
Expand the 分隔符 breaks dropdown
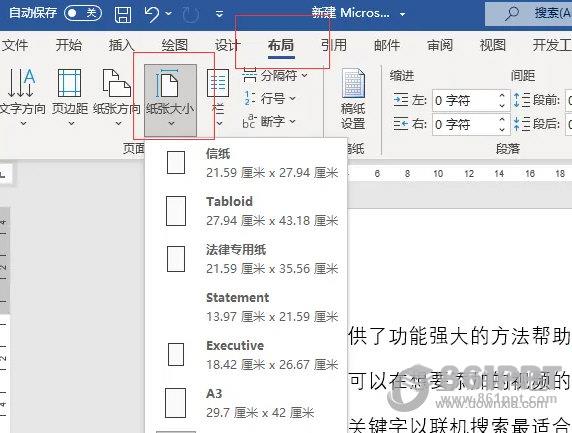click(x=275, y=76)
